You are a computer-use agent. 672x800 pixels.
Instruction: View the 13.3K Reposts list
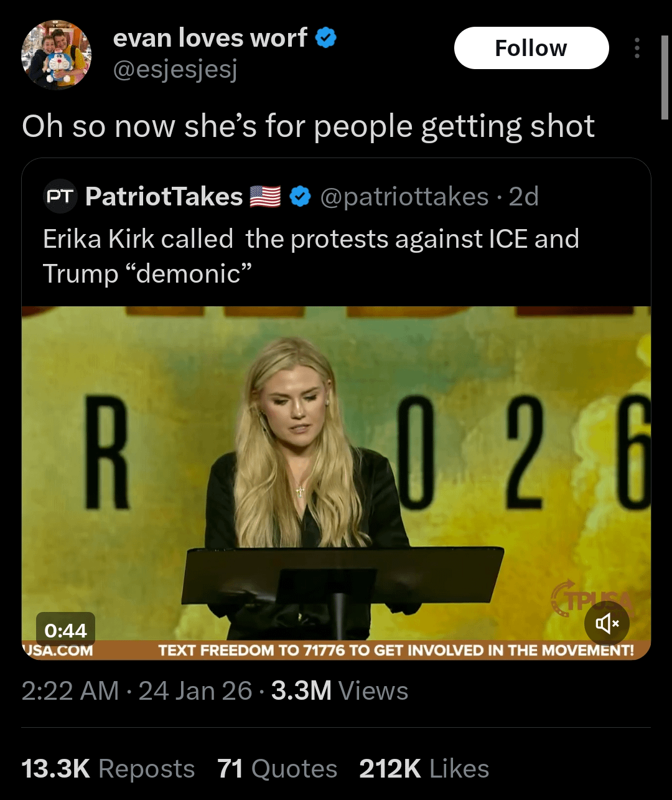(x=108, y=768)
